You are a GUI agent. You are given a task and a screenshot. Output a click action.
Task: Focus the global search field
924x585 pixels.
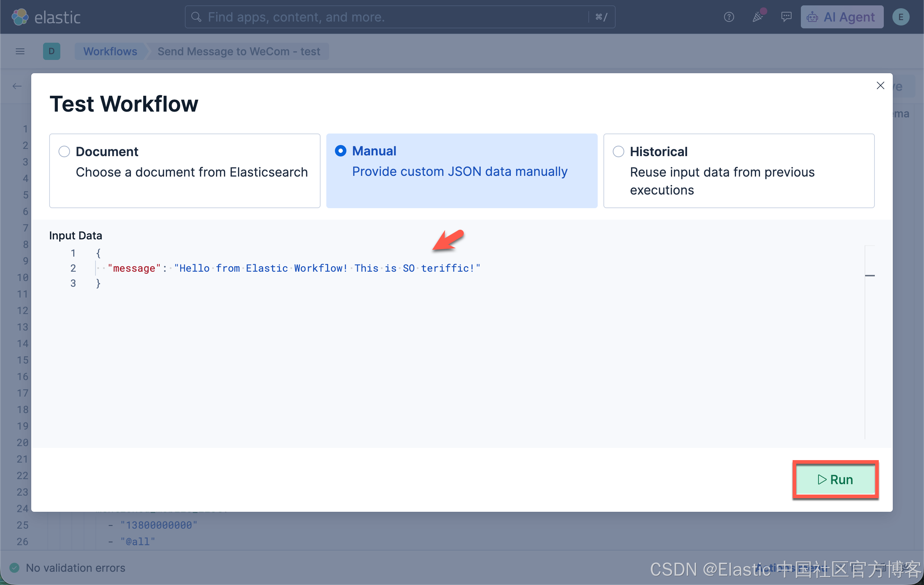400,17
